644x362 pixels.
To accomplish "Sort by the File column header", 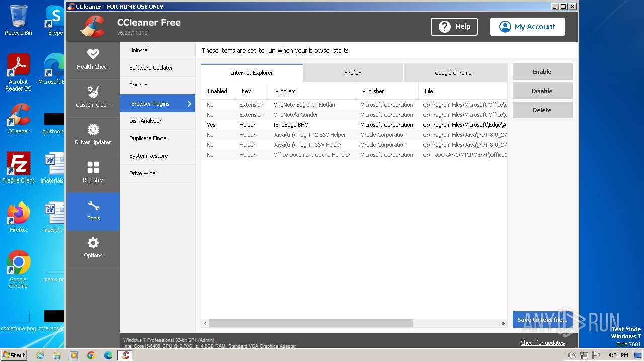I will click(463, 91).
